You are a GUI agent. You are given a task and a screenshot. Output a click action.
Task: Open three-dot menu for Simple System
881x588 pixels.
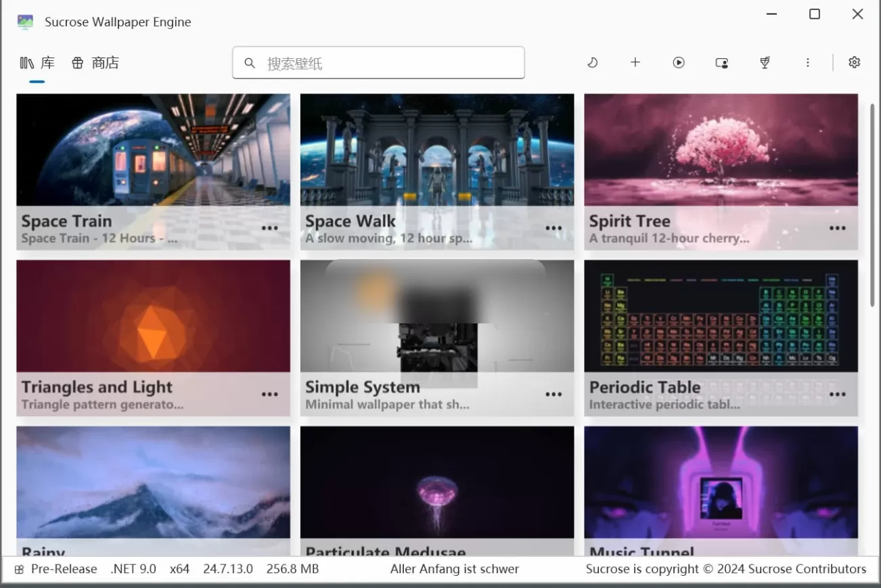point(554,394)
